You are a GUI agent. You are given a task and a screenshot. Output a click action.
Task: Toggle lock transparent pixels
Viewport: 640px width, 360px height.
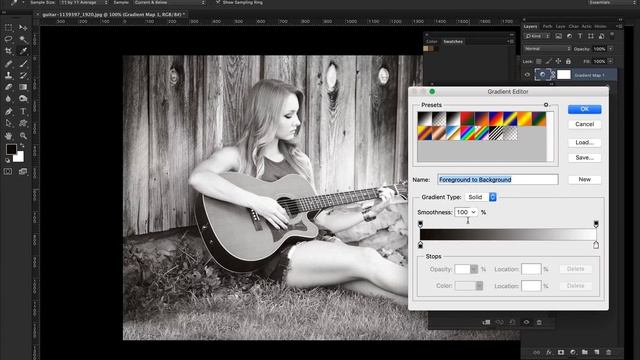(539, 61)
